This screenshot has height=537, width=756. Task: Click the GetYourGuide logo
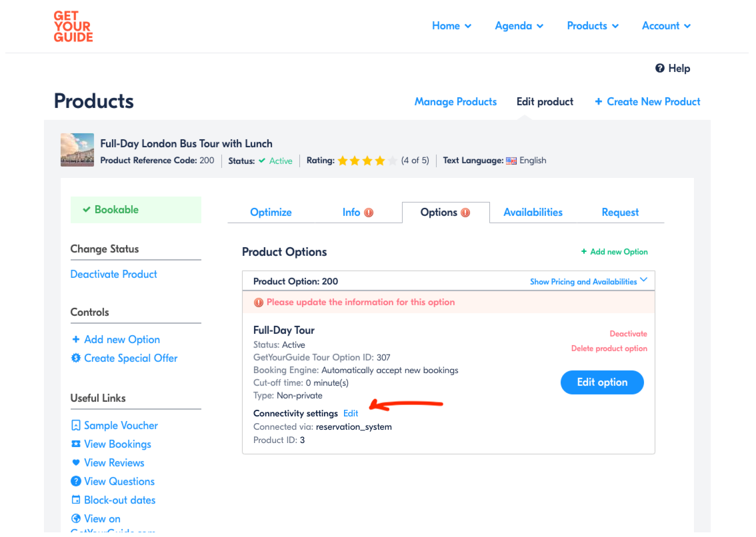click(x=73, y=27)
